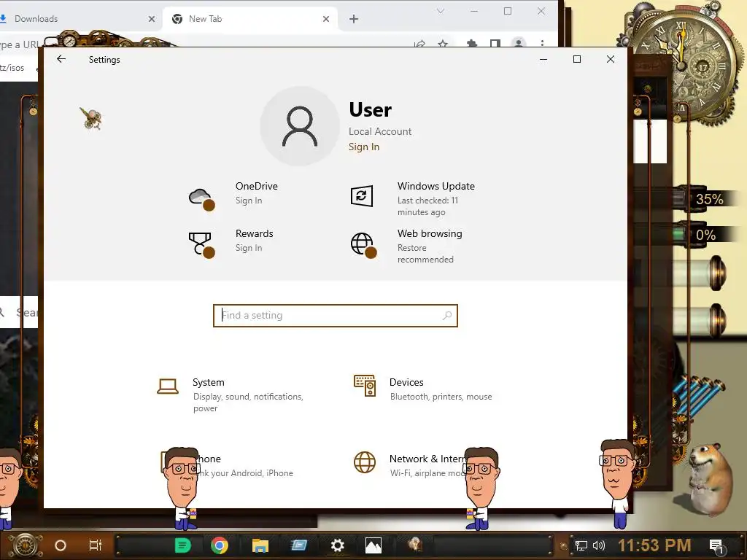Click the network icon in system tray
Screen dimensions: 747x560
tap(581, 545)
